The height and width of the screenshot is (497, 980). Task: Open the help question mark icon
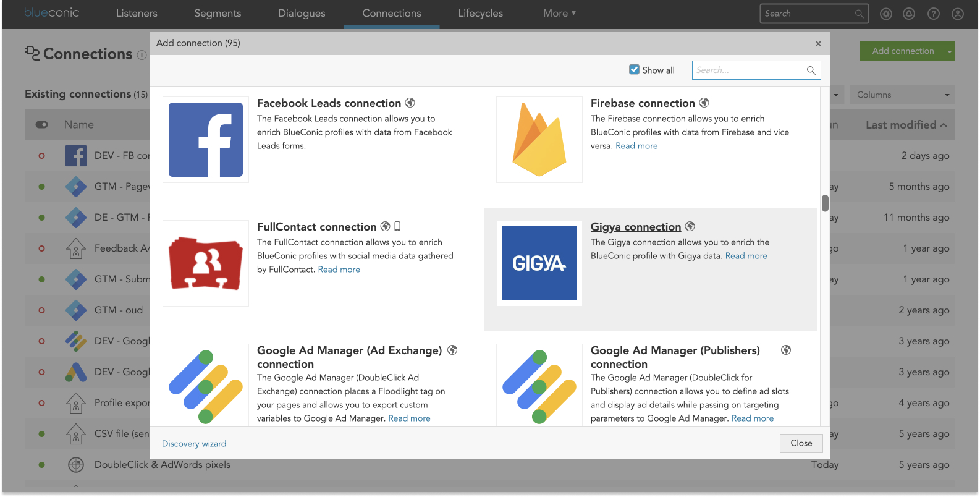click(x=934, y=14)
